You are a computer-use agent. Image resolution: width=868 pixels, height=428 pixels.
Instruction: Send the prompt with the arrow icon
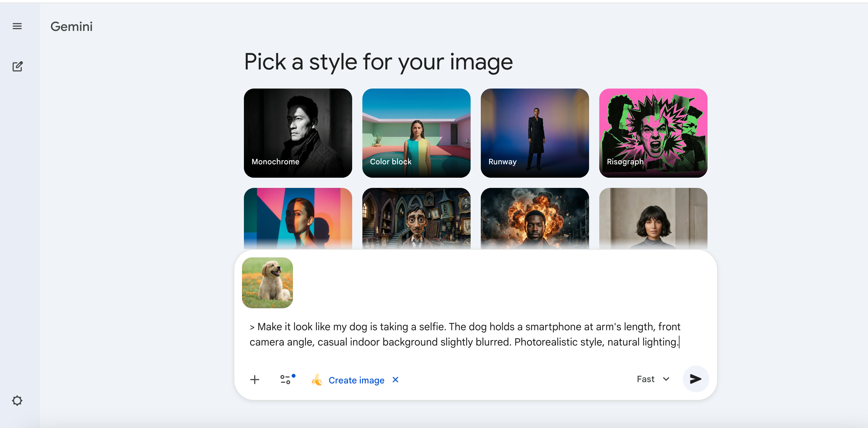tap(695, 379)
